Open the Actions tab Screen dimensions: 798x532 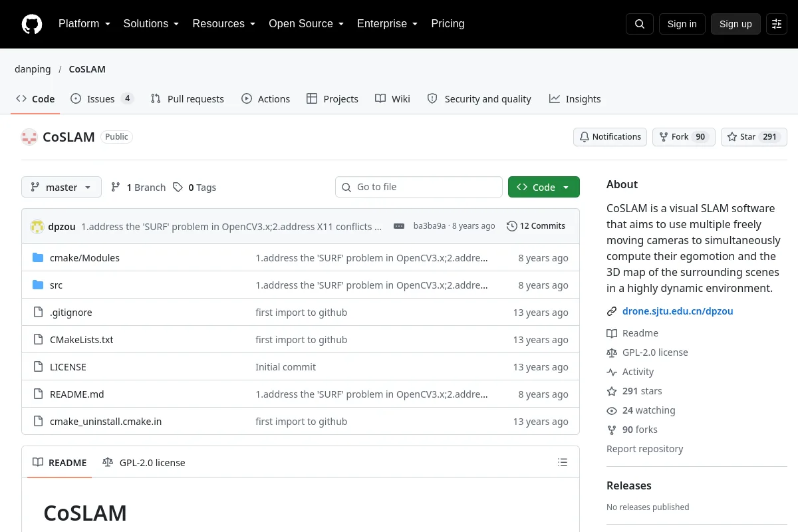coord(265,99)
